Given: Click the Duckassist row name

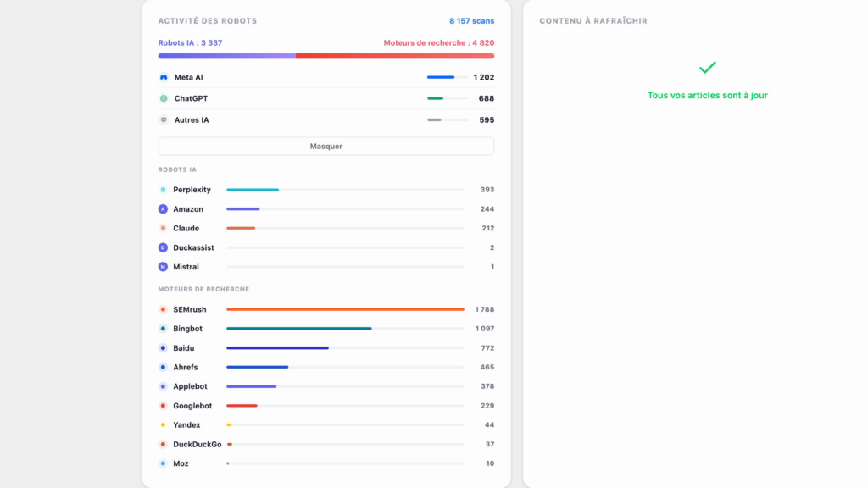Looking at the screenshot, I should pos(193,247).
